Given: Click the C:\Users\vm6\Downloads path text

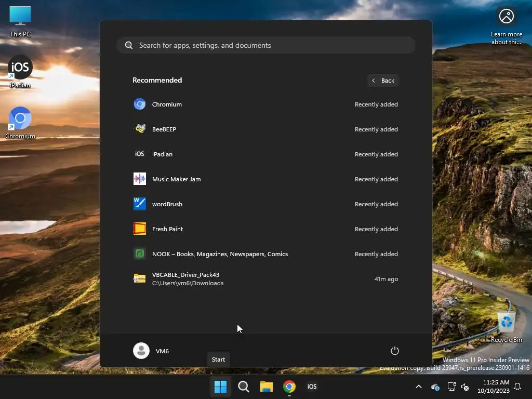Looking at the screenshot, I should coord(188,283).
